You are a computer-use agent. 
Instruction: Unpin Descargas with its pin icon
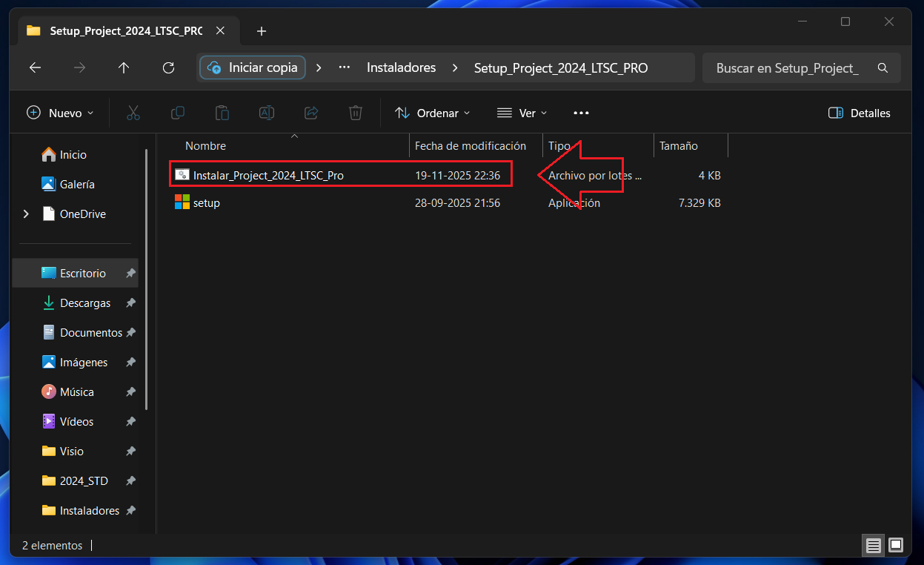coord(130,303)
